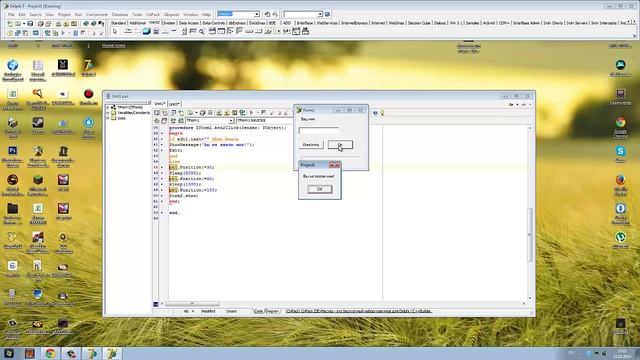This screenshot has width=640, height=360.
Task: Open Mozilla Firefox desktop shortcut
Action: coord(620,185)
